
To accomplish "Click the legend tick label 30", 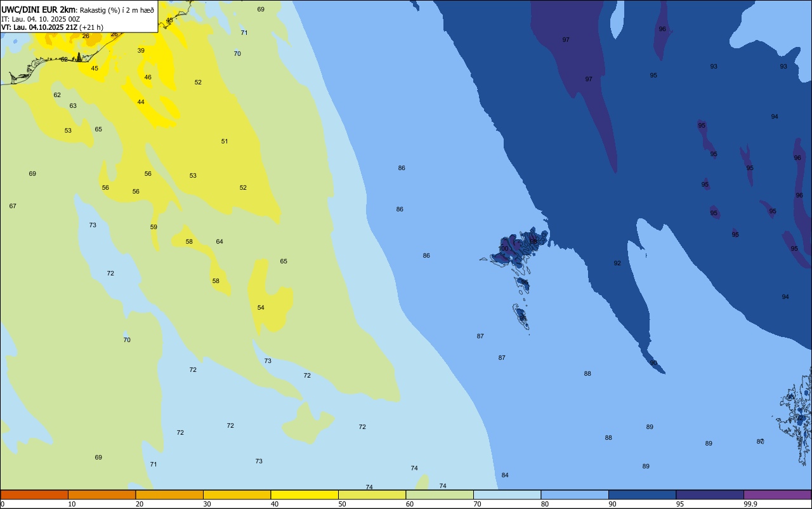I will (207, 504).
